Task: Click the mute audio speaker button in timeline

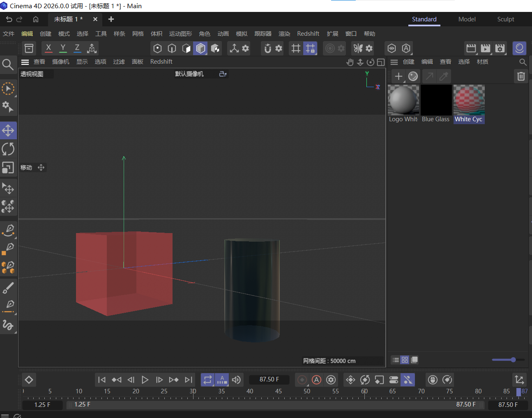Action: point(236,379)
